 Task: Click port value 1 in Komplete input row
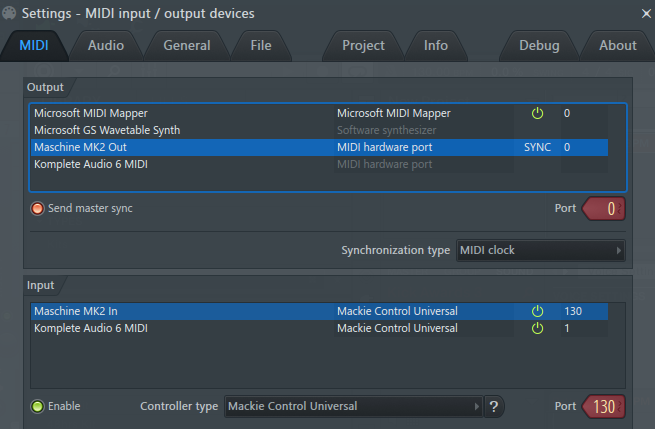click(567, 328)
